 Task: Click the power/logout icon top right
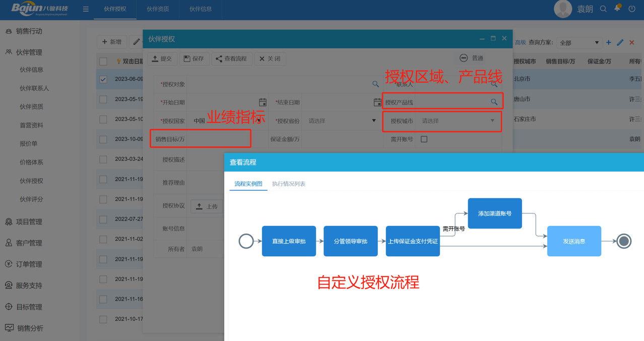click(632, 9)
